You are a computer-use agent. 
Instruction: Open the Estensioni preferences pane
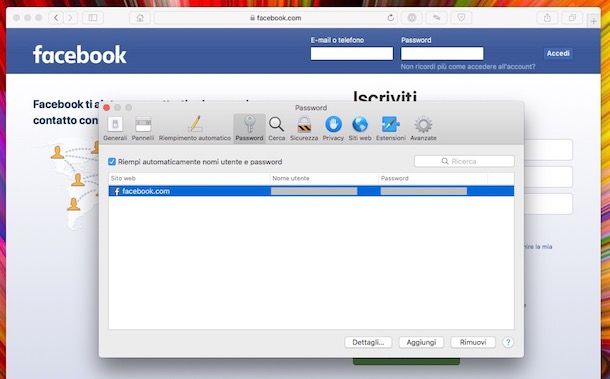point(391,128)
